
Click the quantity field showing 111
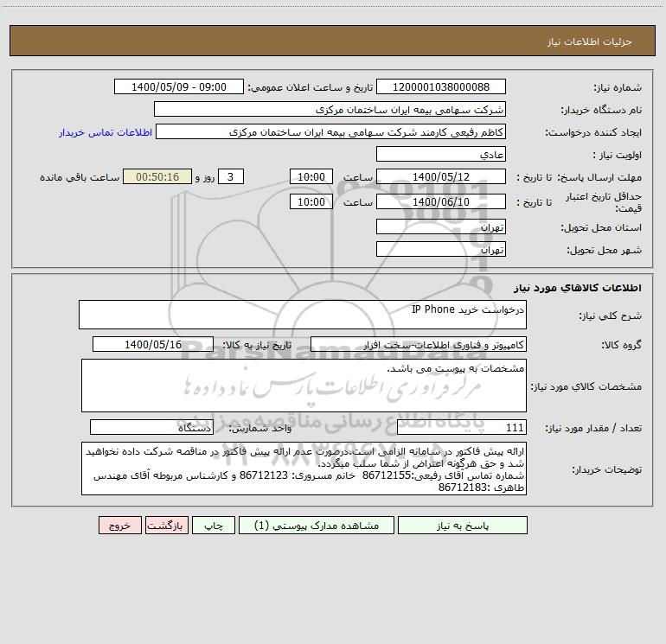462,428
